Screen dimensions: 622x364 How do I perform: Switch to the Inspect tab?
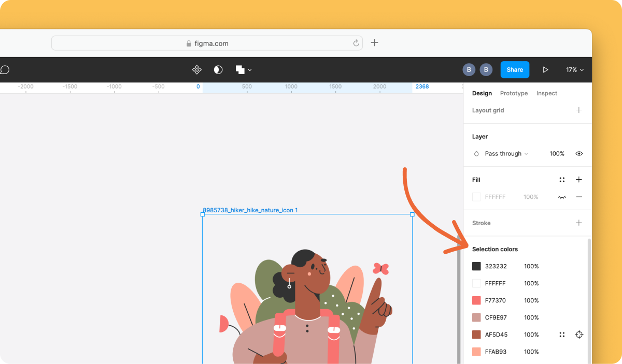[547, 93]
